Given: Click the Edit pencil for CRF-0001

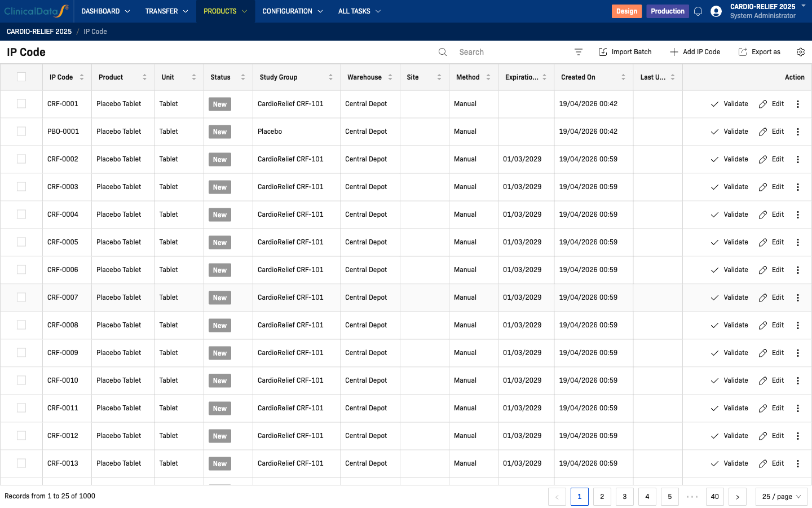Looking at the screenshot, I should click(762, 104).
